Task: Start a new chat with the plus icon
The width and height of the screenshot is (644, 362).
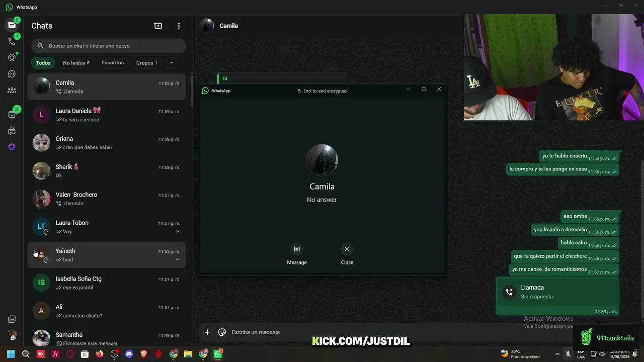Action: pos(158,26)
